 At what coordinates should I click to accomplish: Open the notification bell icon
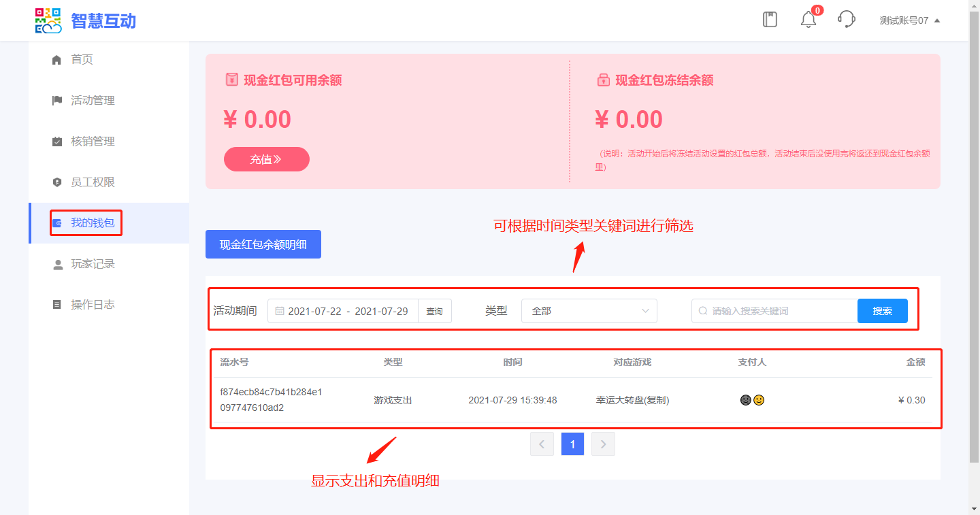[808, 20]
